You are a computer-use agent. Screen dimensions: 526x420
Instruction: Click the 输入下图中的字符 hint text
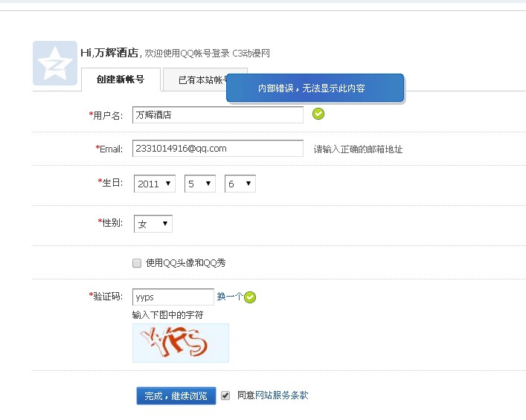167,314
